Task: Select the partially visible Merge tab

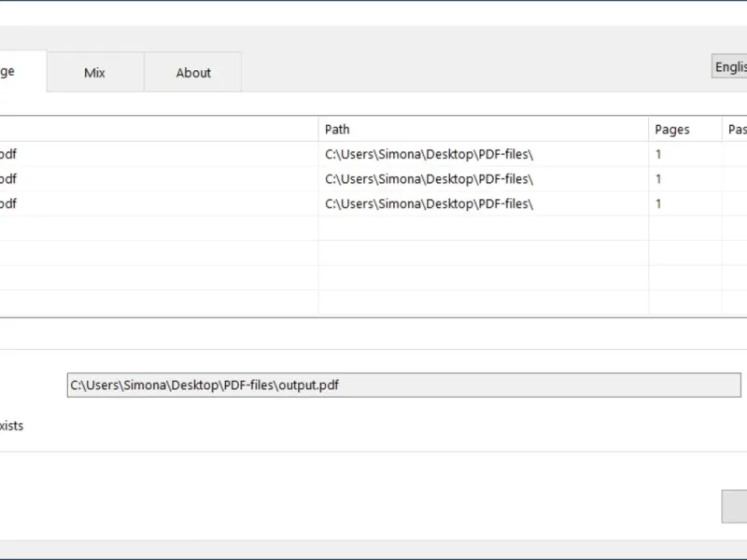Action: [19, 72]
